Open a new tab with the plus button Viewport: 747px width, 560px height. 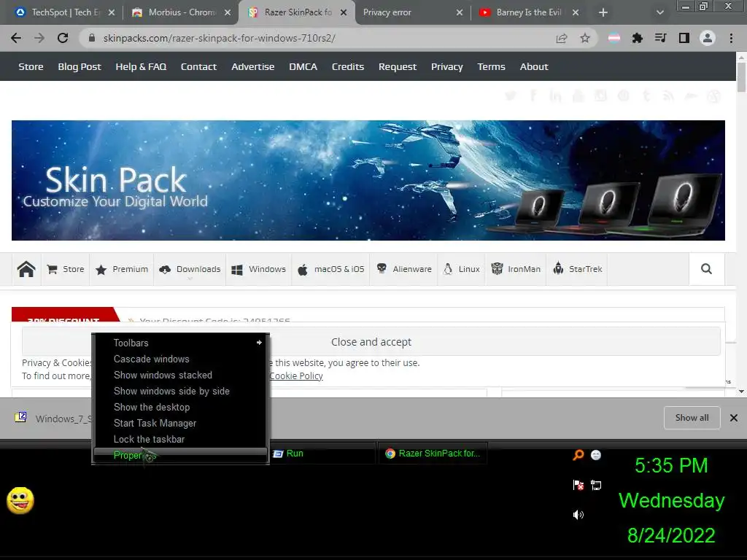[x=603, y=12]
